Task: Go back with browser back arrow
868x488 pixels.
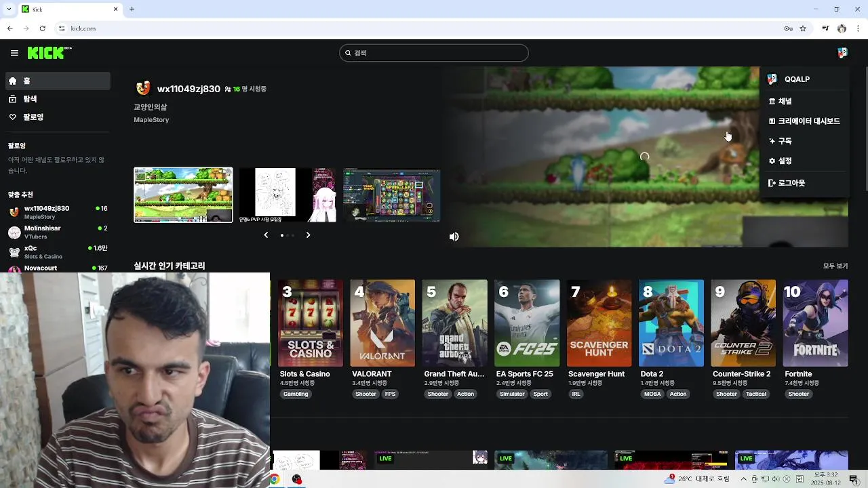Action: click(x=9, y=28)
